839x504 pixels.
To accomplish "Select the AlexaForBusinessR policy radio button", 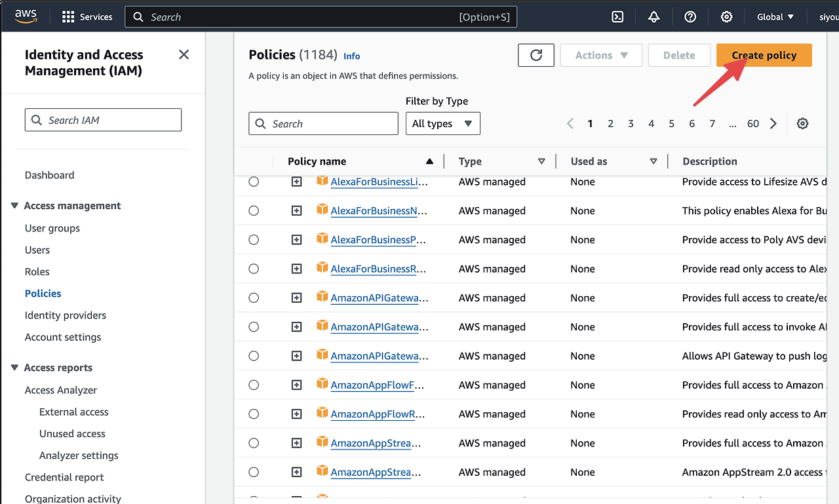I will pos(254,269).
